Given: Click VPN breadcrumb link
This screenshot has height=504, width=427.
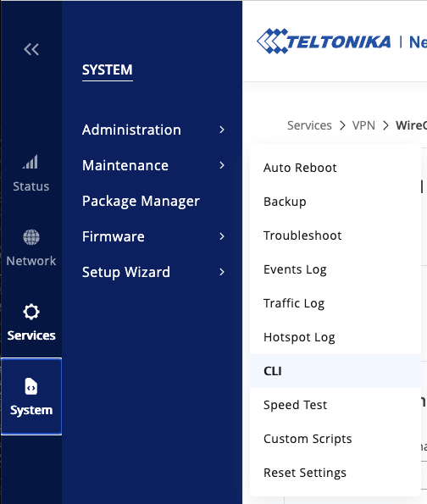Looking at the screenshot, I should (x=363, y=125).
